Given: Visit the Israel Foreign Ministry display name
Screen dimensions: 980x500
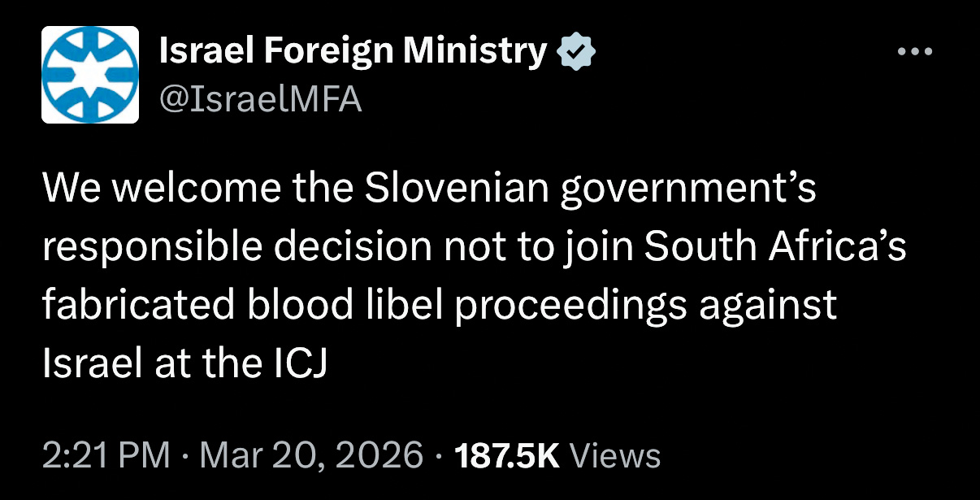Looking at the screenshot, I should (353, 53).
